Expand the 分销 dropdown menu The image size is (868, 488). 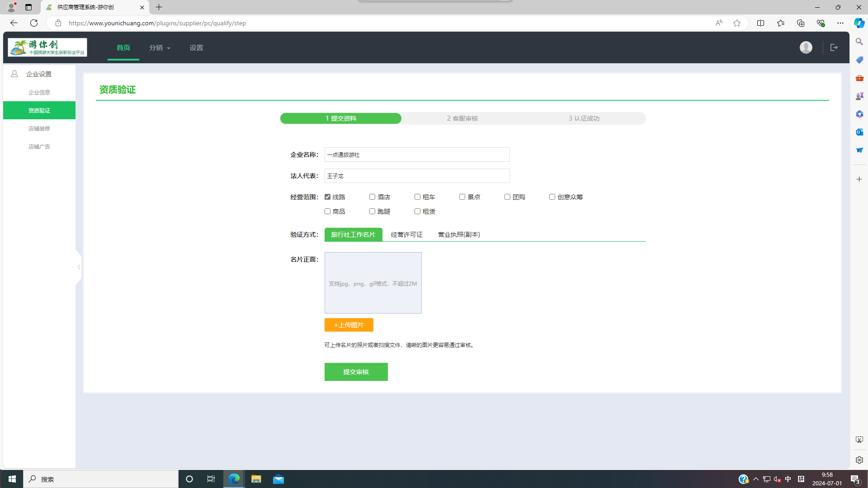click(160, 48)
